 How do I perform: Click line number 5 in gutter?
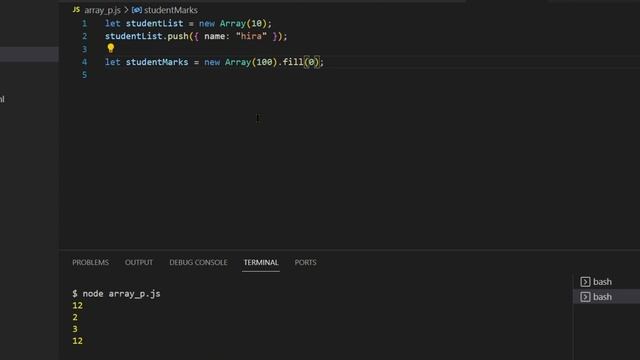84,75
